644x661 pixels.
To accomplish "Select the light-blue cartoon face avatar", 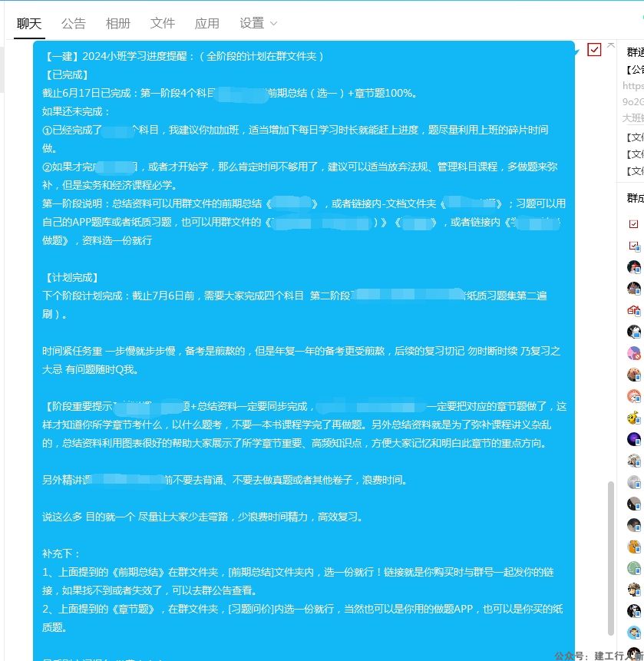I will 634,633.
